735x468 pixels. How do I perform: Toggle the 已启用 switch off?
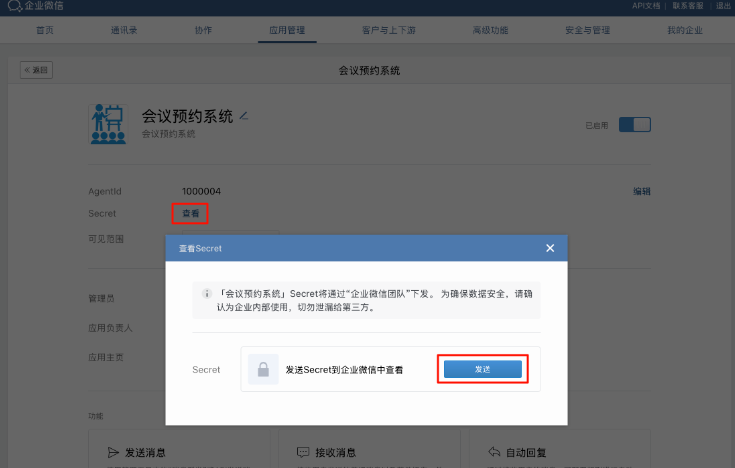pos(635,125)
